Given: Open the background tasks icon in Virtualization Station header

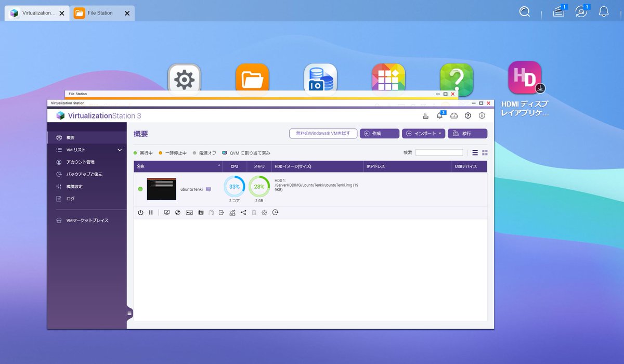Looking at the screenshot, I should pos(425,115).
